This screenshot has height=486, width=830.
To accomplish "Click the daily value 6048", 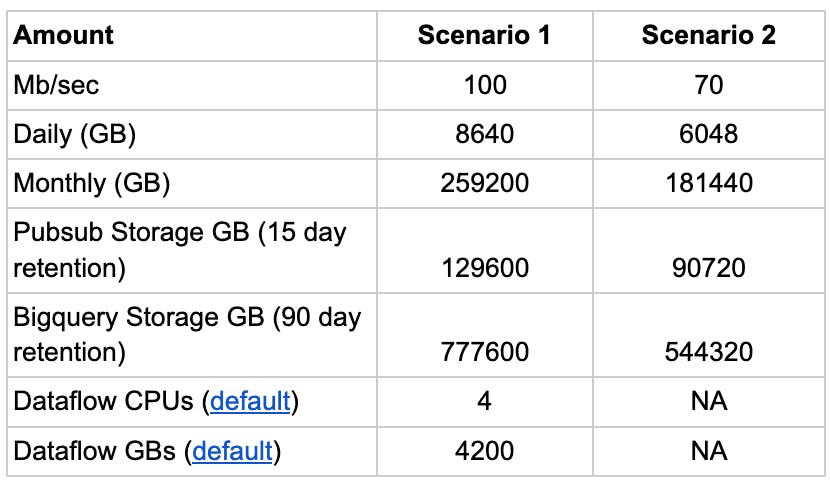I will (x=708, y=134).
